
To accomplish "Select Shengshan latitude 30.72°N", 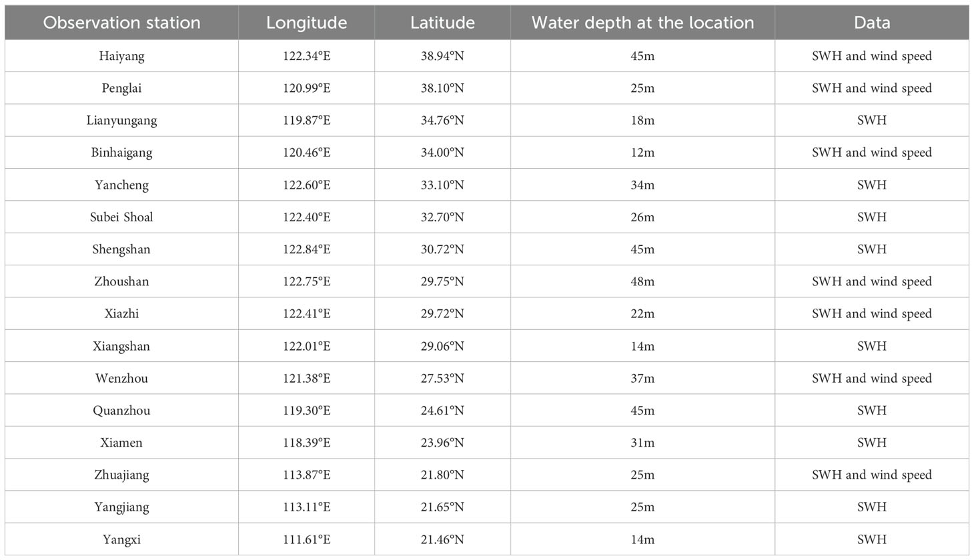I will point(442,249).
